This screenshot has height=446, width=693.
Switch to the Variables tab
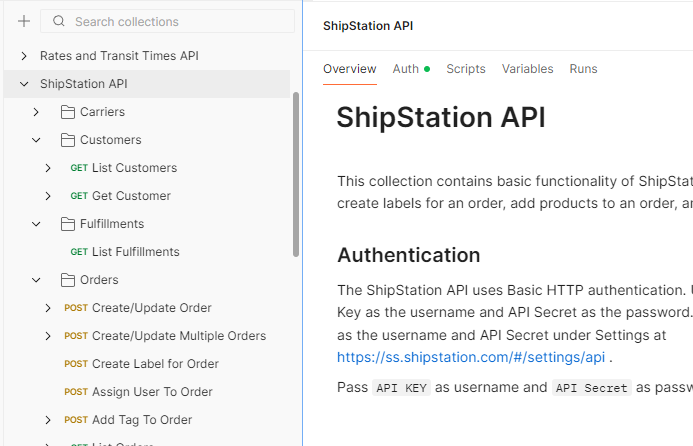pyautogui.click(x=528, y=69)
